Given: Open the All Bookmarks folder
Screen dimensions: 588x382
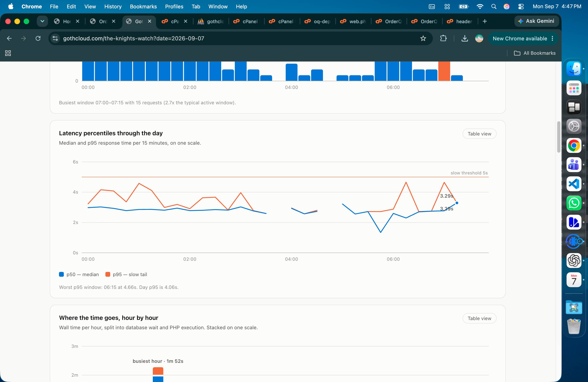Looking at the screenshot, I should coord(535,53).
